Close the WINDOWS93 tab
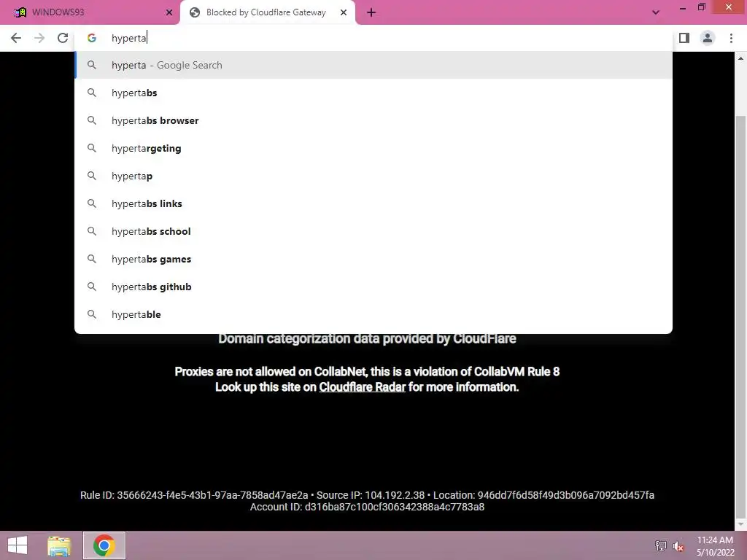Image resolution: width=747 pixels, height=560 pixels. [x=169, y=12]
